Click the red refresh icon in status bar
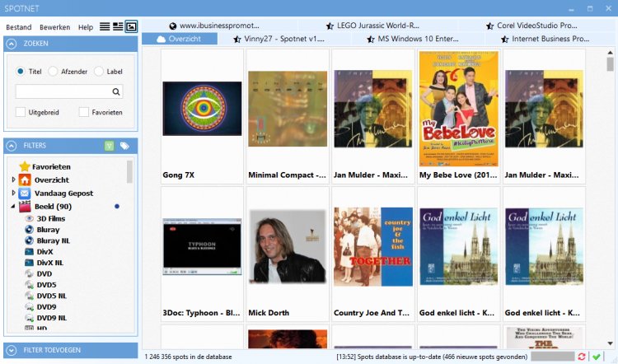618x364 pixels. [582, 357]
